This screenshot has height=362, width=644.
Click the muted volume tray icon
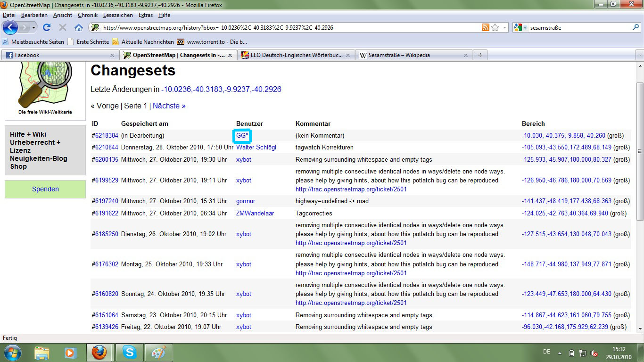pos(594,353)
